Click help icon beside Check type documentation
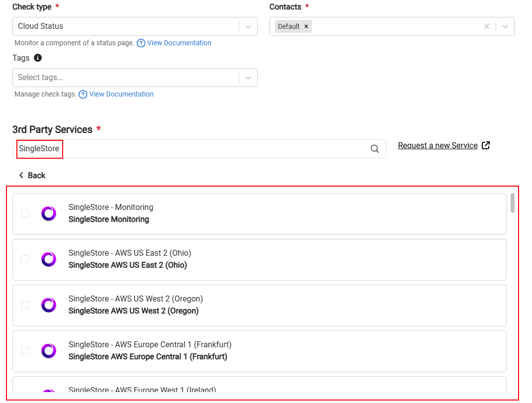The image size is (532, 403). tap(141, 43)
